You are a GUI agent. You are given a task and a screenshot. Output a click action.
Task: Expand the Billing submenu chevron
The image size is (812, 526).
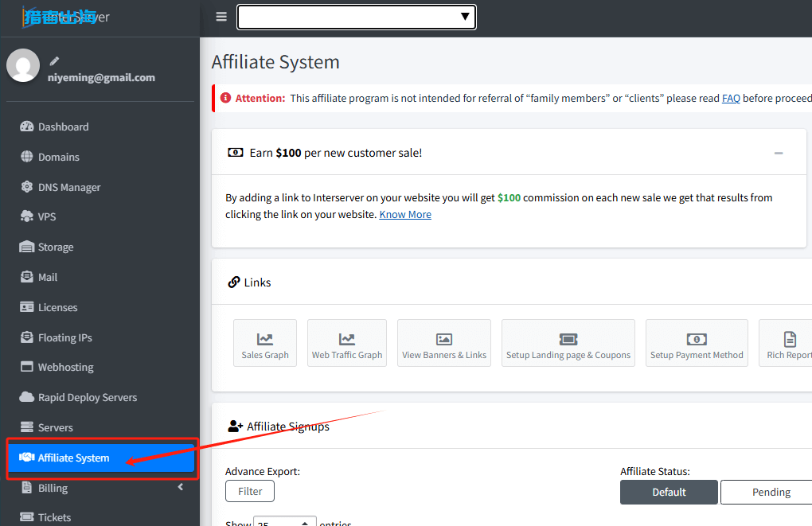(x=180, y=487)
